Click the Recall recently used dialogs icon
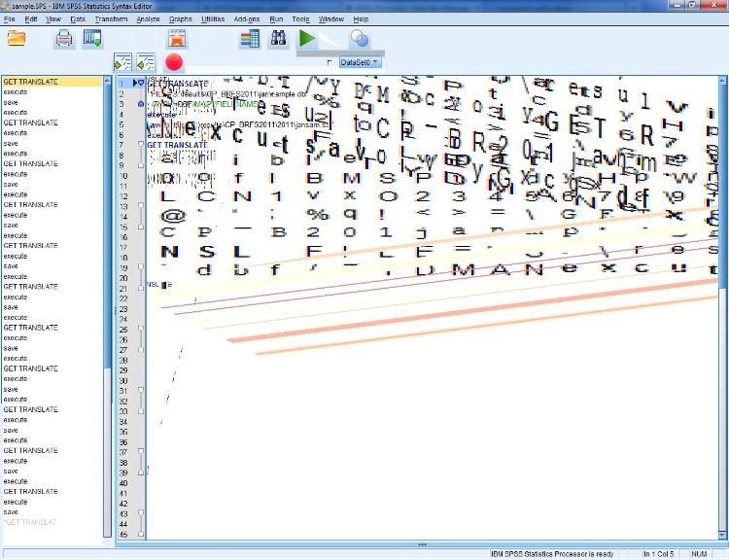Image resolution: width=729 pixels, height=560 pixels. click(x=92, y=39)
